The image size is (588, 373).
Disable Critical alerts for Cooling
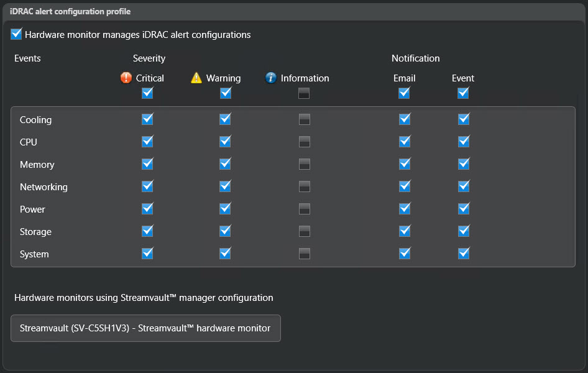pyautogui.click(x=147, y=119)
